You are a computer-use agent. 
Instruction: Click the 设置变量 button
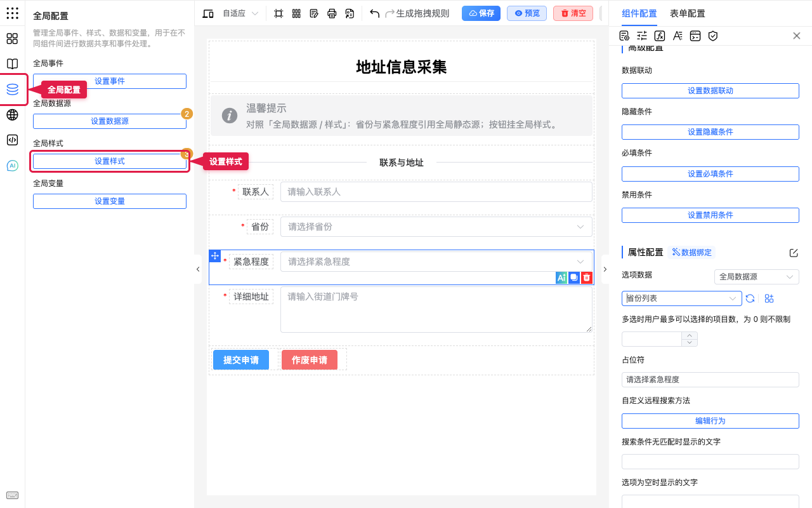pos(110,201)
